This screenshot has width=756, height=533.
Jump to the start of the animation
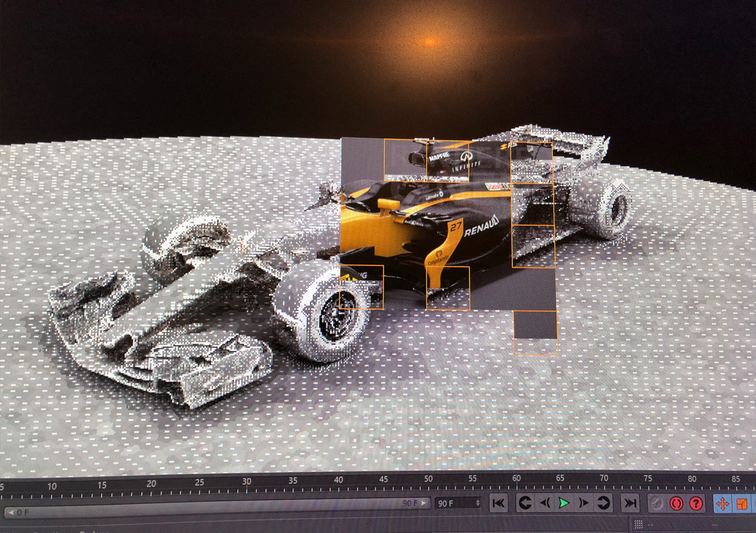point(498,503)
